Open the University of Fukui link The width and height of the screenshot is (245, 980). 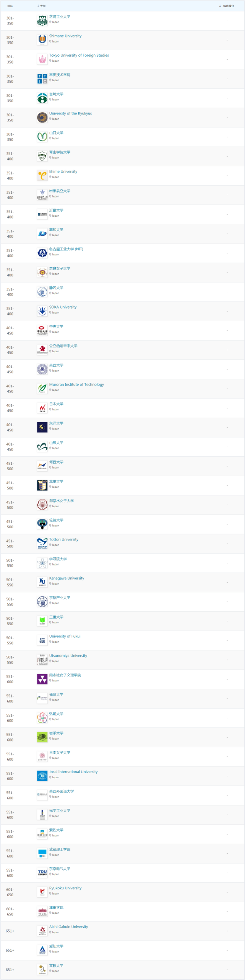(x=65, y=636)
